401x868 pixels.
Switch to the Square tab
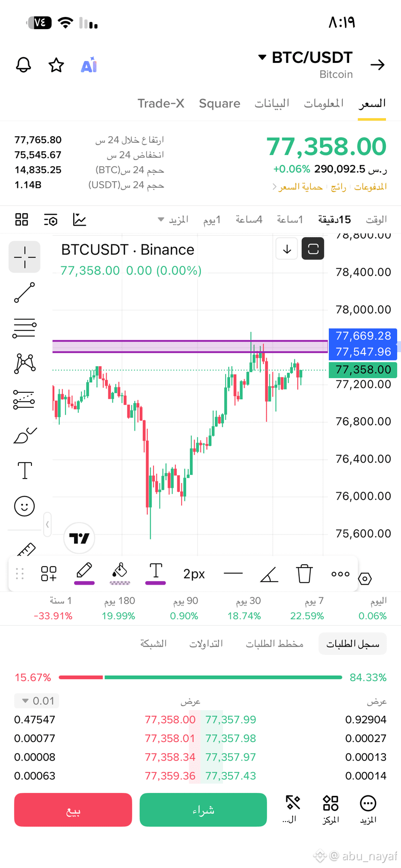219,103
